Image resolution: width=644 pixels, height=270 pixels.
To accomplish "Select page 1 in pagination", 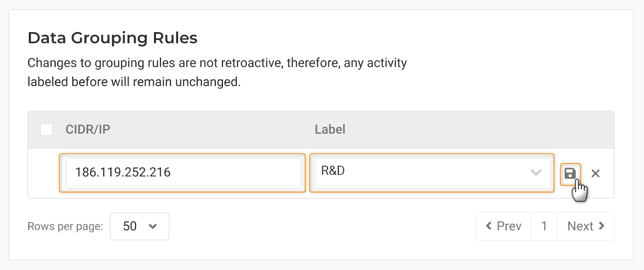I will point(544,226).
